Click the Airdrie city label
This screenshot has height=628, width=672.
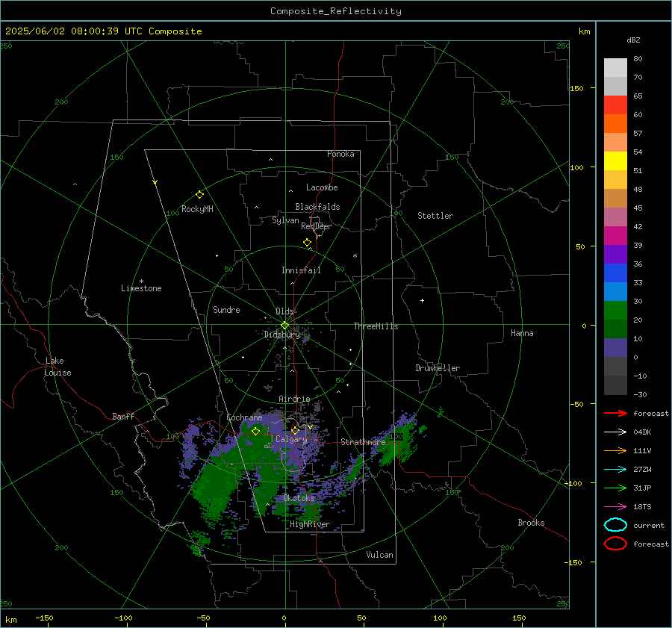[294, 399]
